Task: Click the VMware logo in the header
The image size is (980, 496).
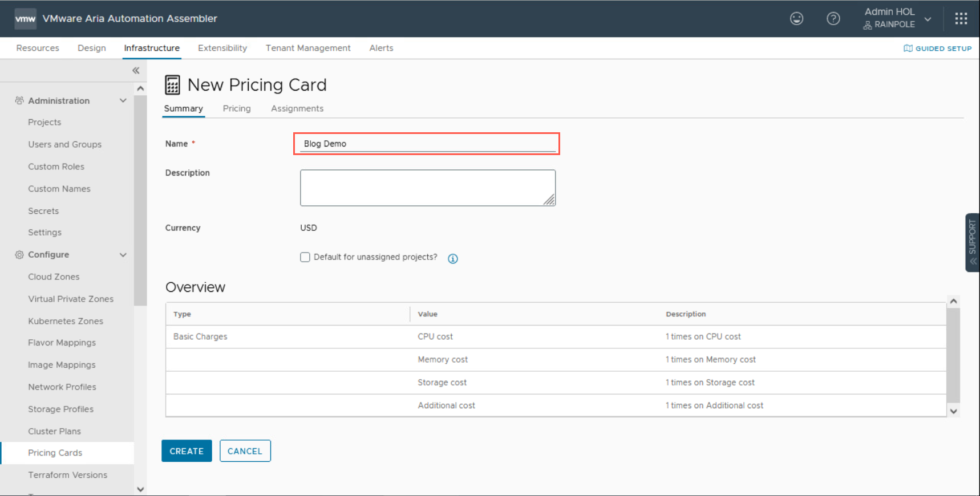Action: click(25, 19)
